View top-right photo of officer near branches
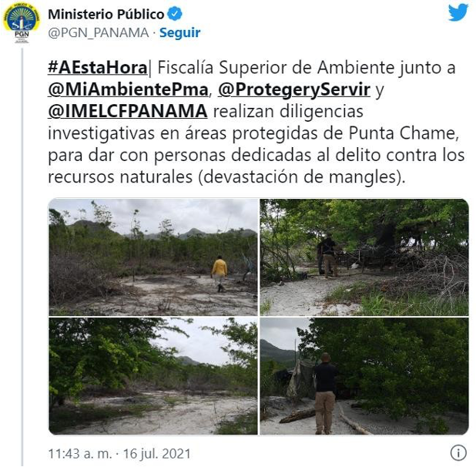 click(364, 257)
